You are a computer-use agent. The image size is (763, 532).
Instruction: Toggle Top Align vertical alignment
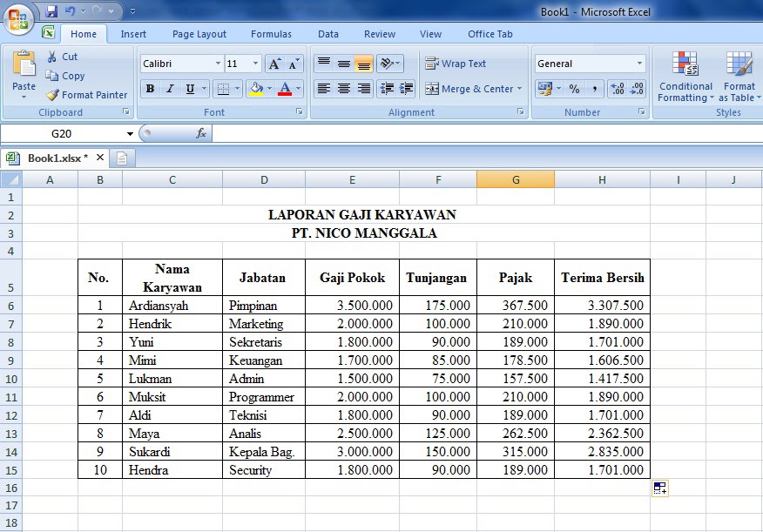324,64
